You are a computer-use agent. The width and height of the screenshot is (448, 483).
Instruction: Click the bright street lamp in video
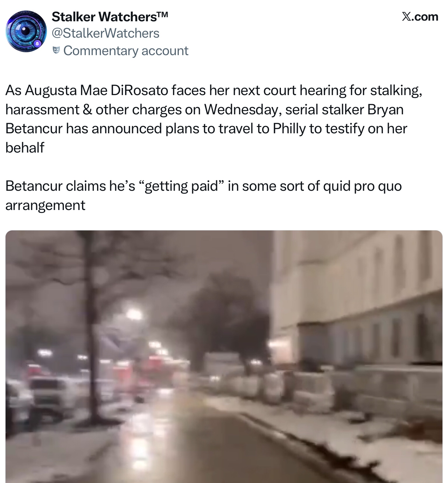pos(134,314)
